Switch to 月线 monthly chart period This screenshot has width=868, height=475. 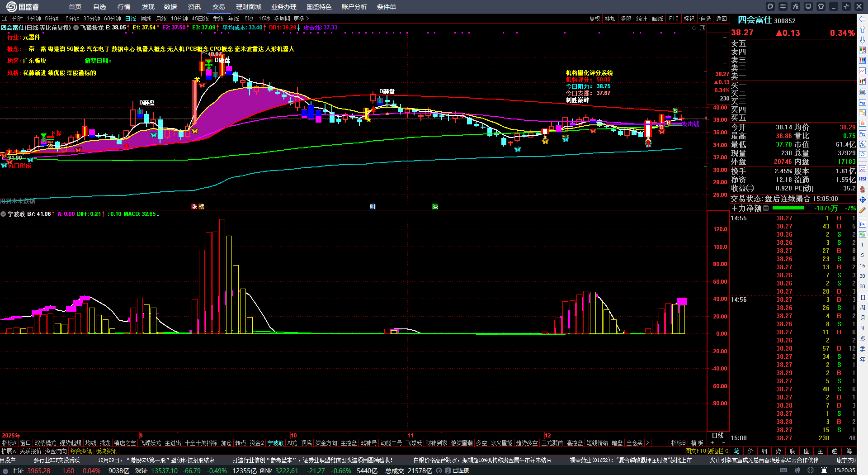tap(161, 19)
